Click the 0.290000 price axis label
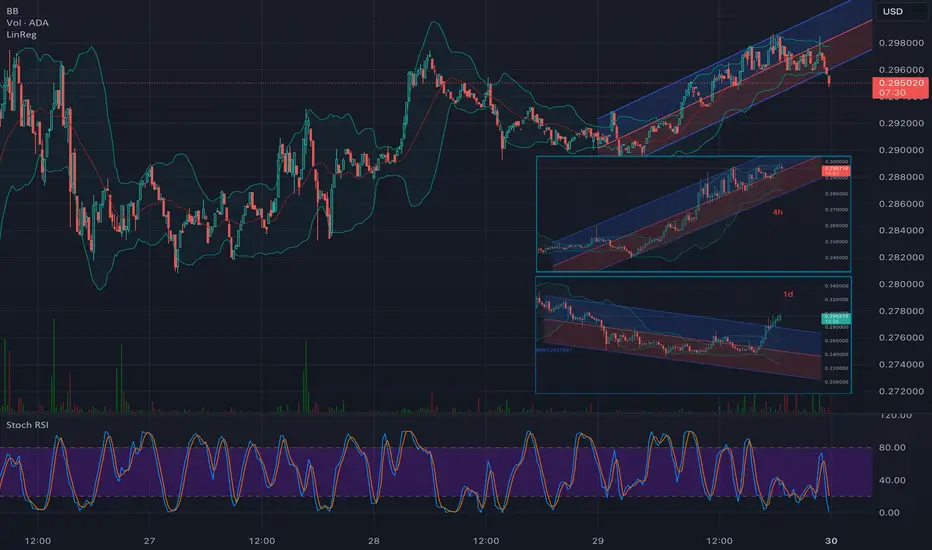Viewport: 932px width, 550px height. [x=901, y=150]
